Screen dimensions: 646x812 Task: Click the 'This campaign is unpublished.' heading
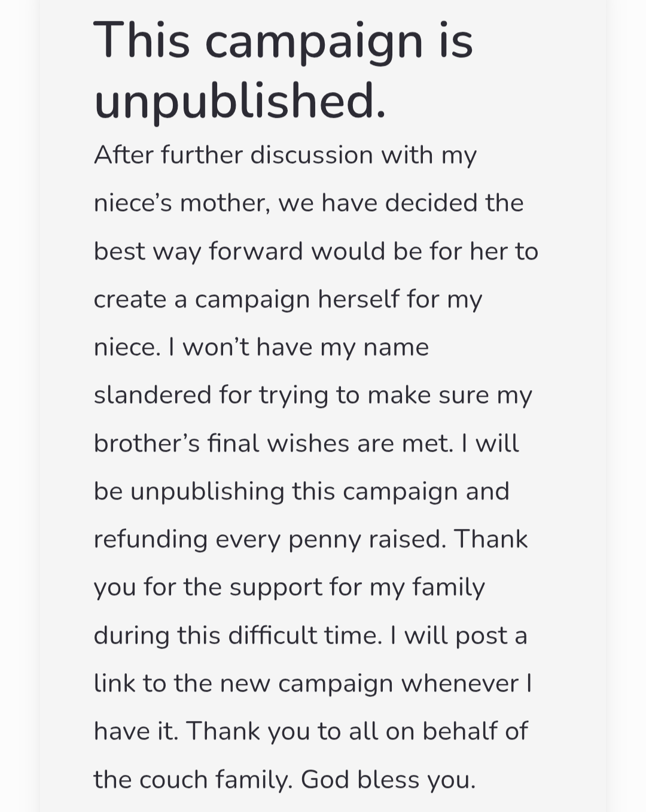pyautogui.click(x=284, y=71)
